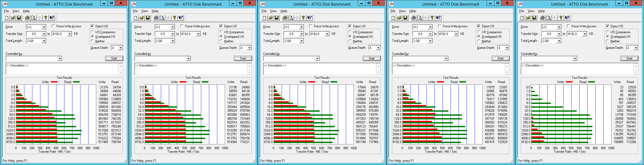Select I/O Comparison radio in first ATTO window
644x165 pixels.
click(x=92, y=32)
